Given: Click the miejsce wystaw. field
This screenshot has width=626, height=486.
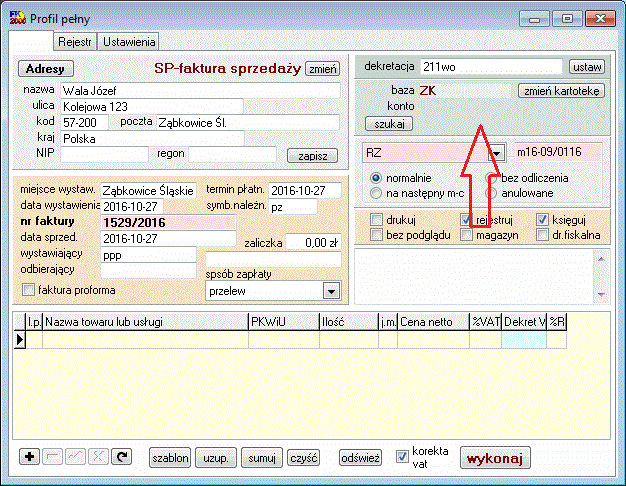Looking at the screenshot, I should pyautogui.click(x=148, y=190).
